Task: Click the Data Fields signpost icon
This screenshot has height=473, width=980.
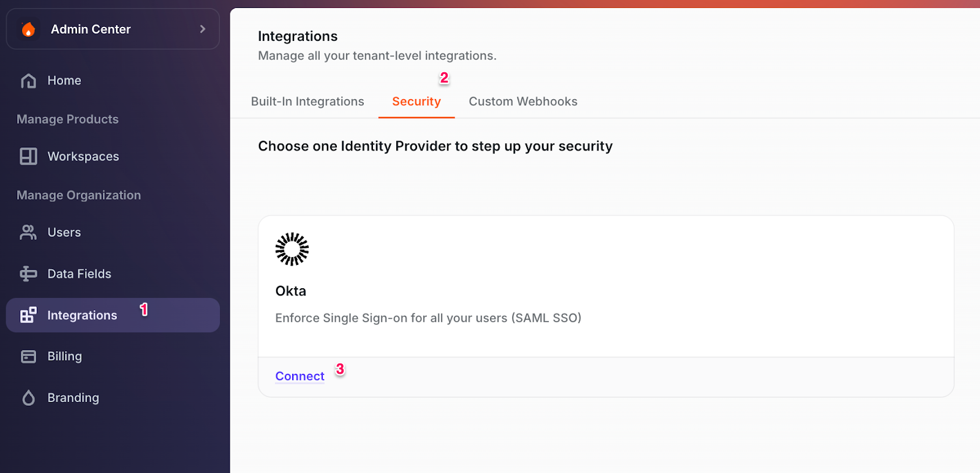Action: [x=28, y=274]
